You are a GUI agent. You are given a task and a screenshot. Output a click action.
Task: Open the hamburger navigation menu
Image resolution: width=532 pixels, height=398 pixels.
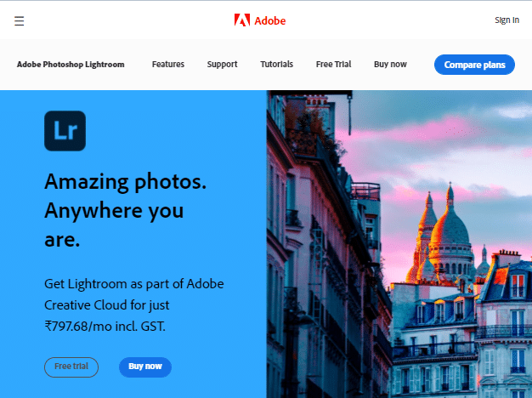click(x=19, y=20)
